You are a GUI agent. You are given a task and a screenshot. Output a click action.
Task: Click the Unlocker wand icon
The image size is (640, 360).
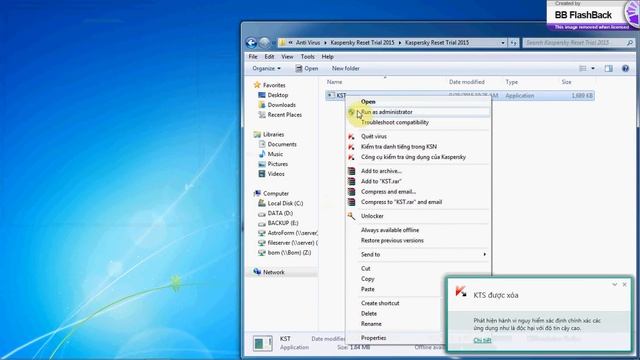(x=351, y=216)
